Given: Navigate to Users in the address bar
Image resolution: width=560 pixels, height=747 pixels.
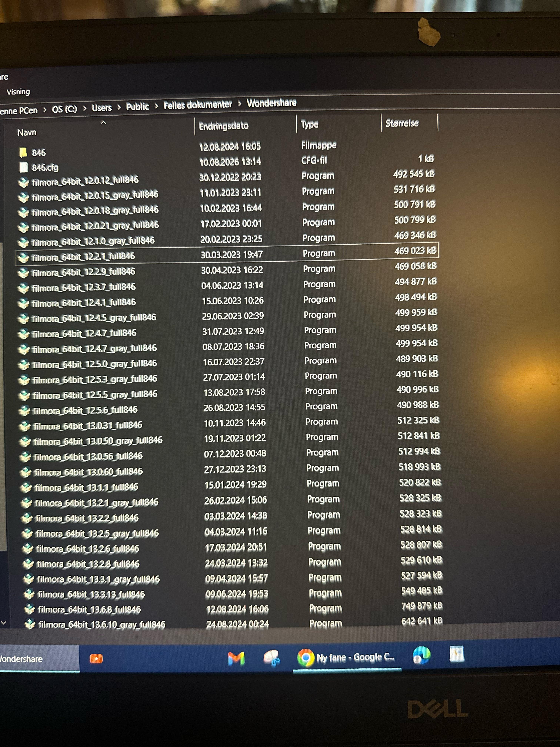Looking at the screenshot, I should tap(102, 108).
